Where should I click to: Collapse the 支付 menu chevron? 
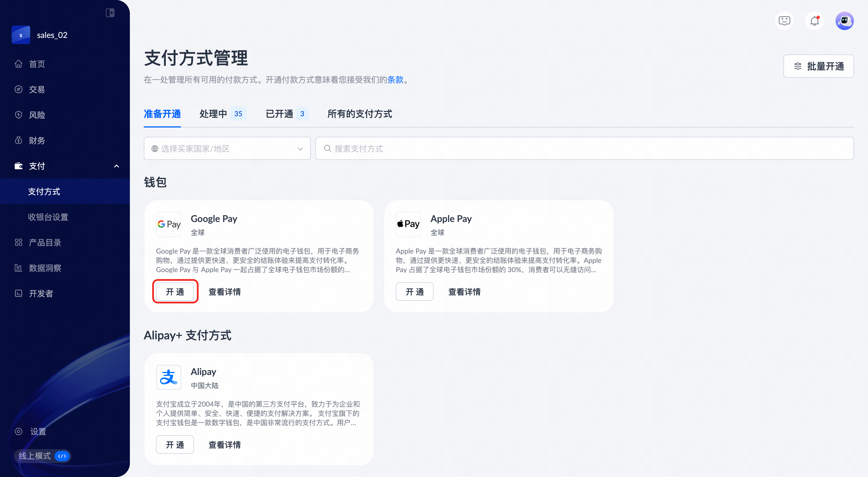[x=117, y=166]
